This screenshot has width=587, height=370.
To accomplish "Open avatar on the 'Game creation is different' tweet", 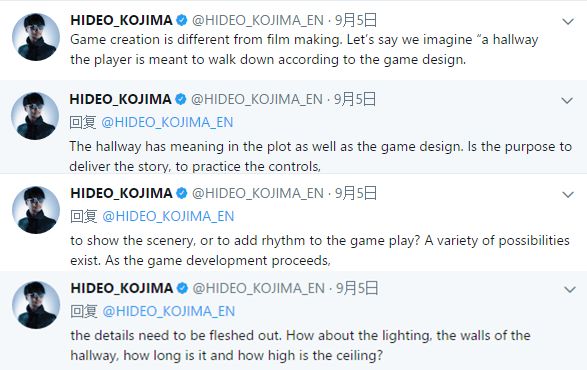I will coord(36,37).
